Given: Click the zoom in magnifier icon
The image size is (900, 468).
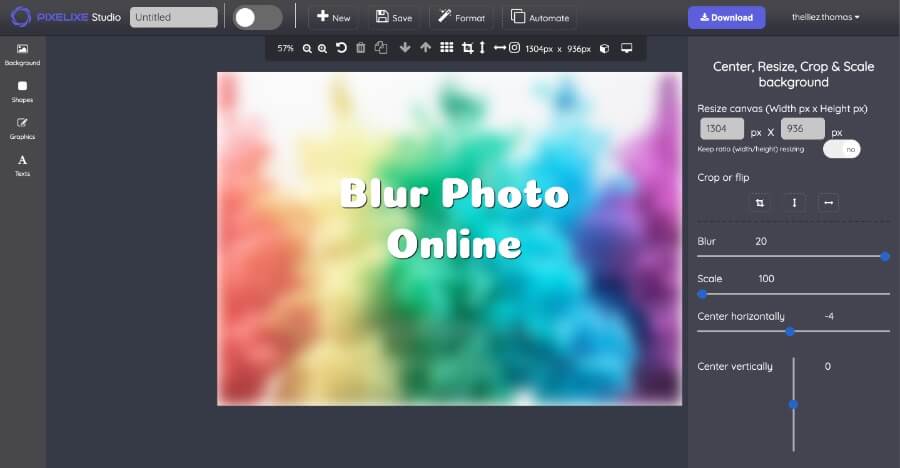Looking at the screenshot, I should (x=322, y=48).
